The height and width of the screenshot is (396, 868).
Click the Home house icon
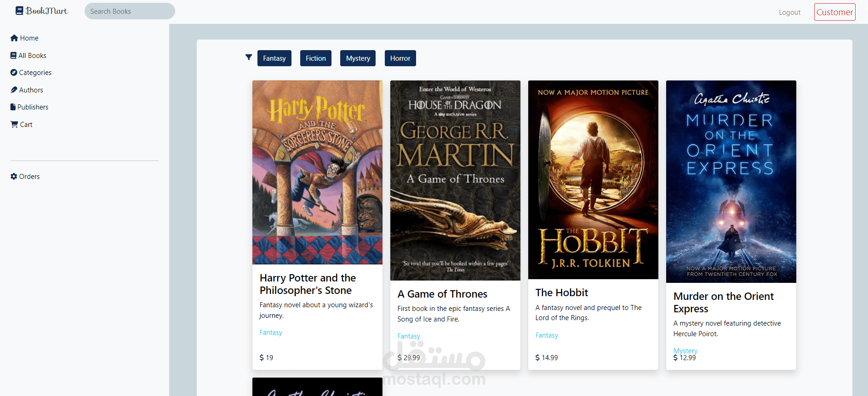14,38
